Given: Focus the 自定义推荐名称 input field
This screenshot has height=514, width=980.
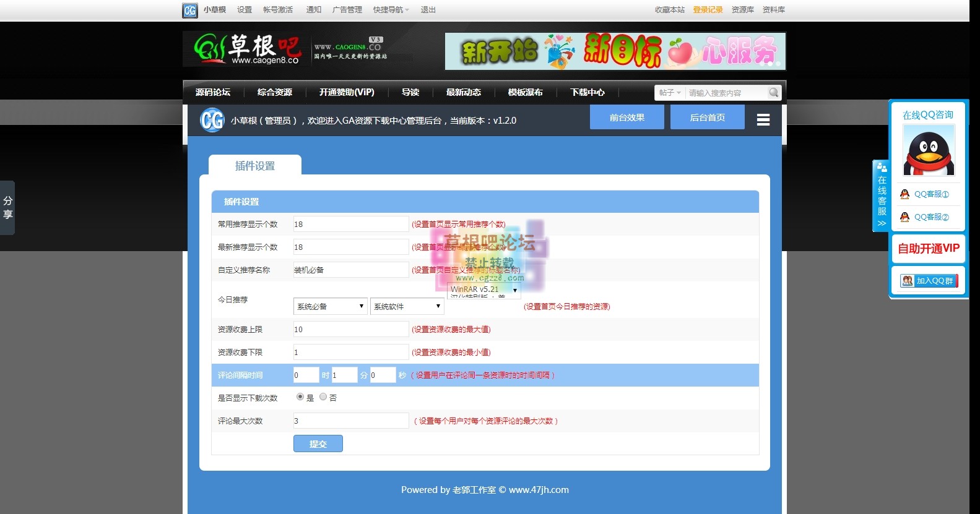Looking at the screenshot, I should click(351, 270).
